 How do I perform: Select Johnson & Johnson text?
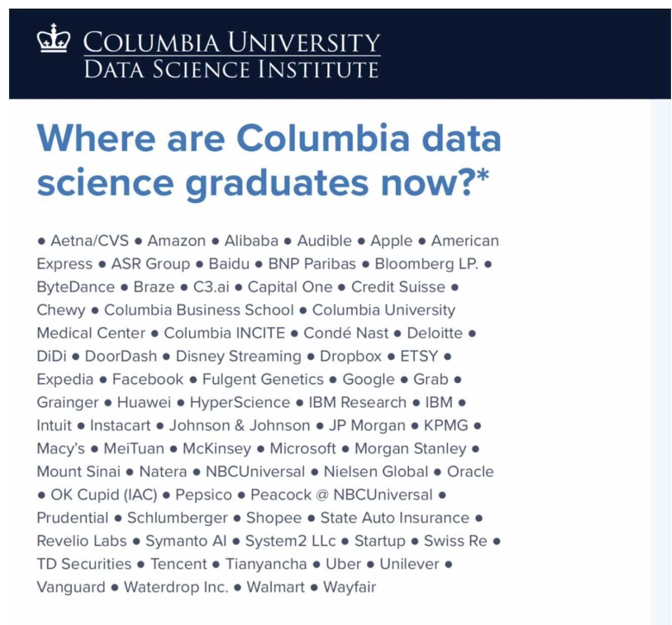[239, 426]
